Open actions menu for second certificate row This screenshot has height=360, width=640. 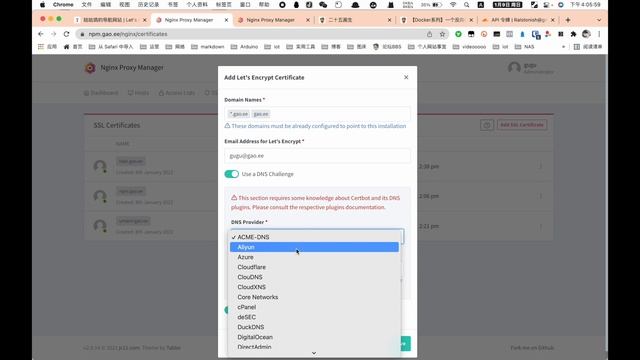[x=540, y=196]
